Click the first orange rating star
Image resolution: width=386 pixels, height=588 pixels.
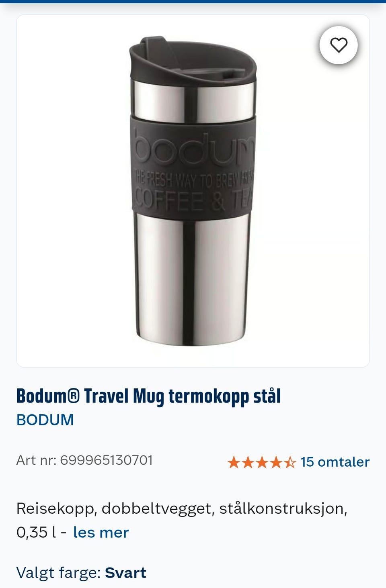(x=234, y=462)
